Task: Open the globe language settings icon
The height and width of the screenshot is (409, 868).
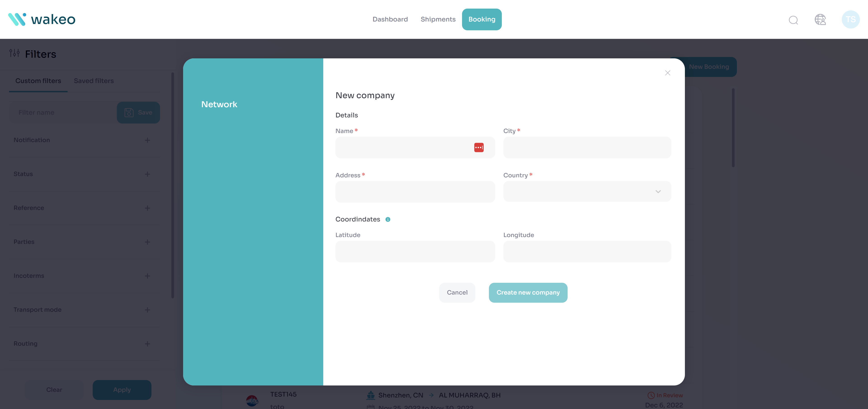Action: tap(820, 19)
